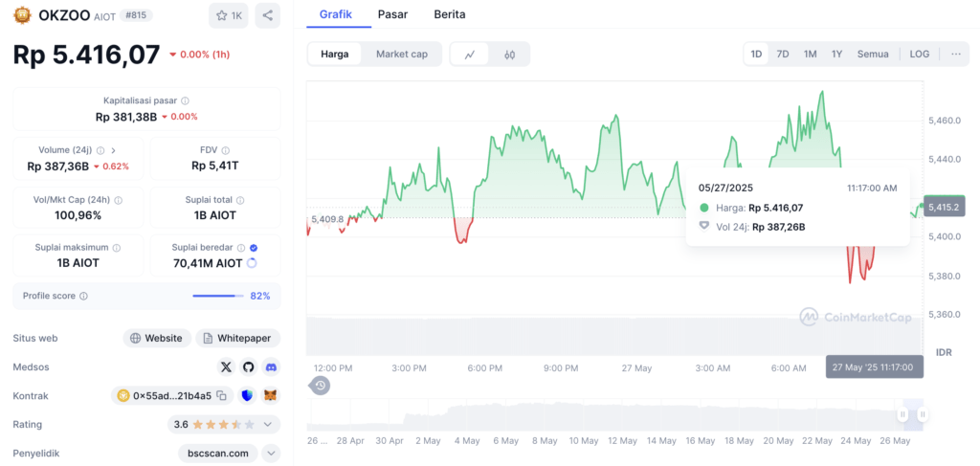Screen dimensions: 980x466
Task: Click the right range slider handle
Action: coord(923,414)
